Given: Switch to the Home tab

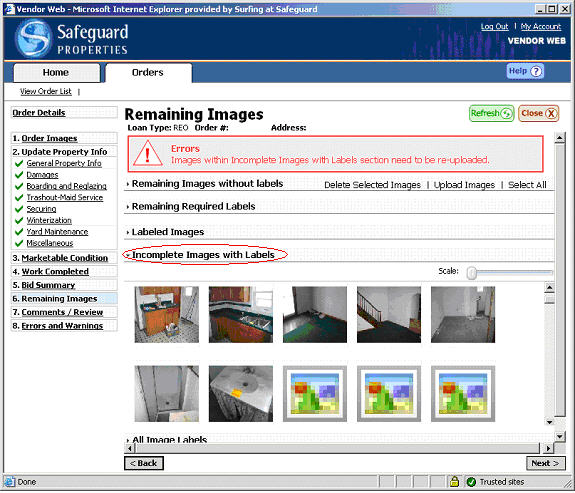Looking at the screenshot, I should pos(56,73).
